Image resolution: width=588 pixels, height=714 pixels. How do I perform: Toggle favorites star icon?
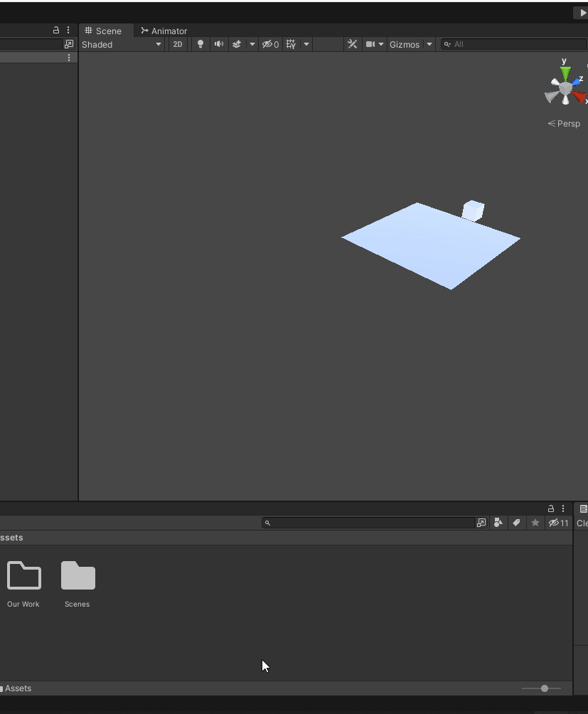(x=535, y=523)
